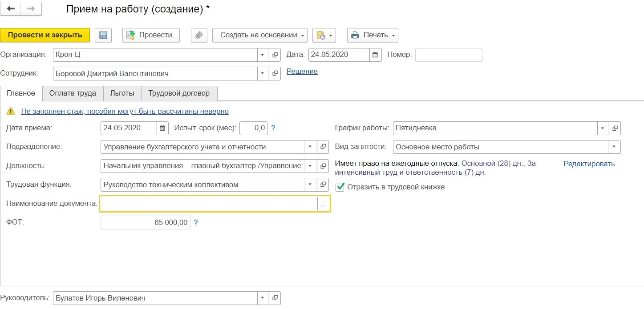This screenshot has height=309, width=644.
Task: Open the Организация record with its open icon
Action: (x=275, y=55)
